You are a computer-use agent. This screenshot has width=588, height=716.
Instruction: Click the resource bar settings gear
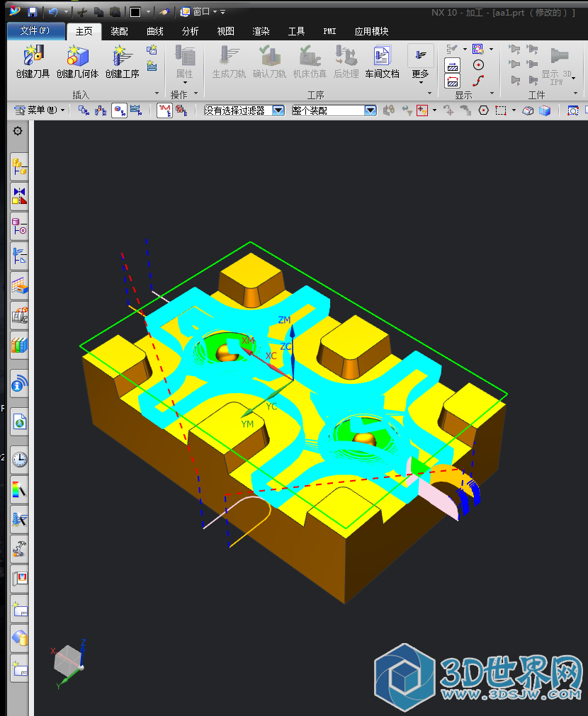[18, 131]
